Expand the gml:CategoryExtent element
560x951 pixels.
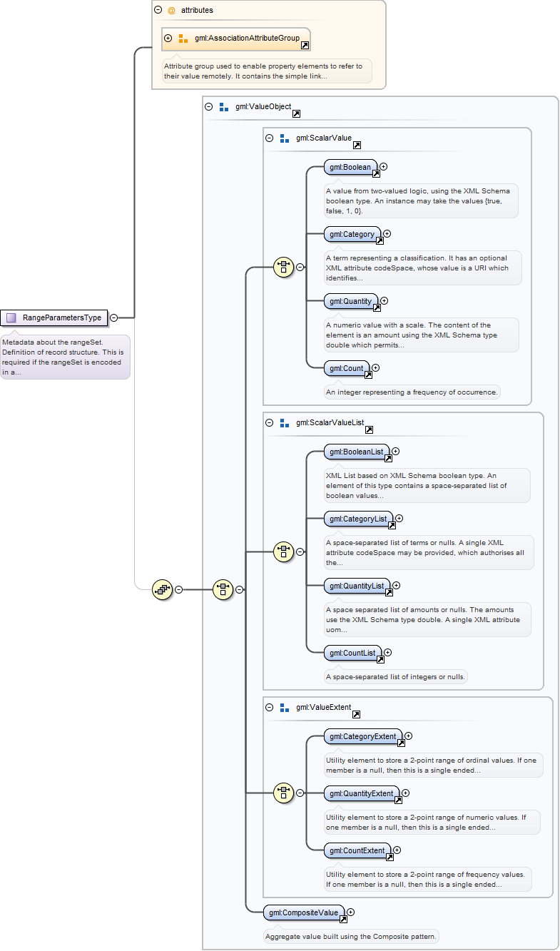pos(409,736)
